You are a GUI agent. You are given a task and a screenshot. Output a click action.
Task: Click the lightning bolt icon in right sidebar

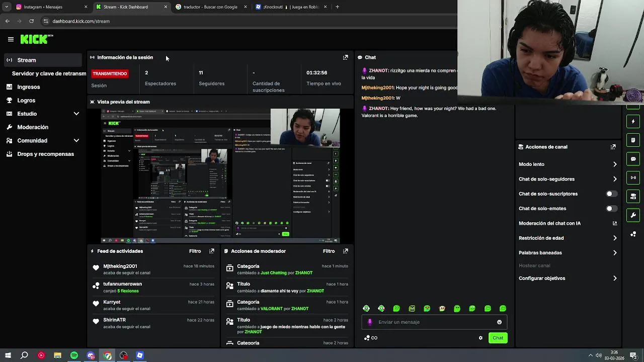tap(633, 121)
